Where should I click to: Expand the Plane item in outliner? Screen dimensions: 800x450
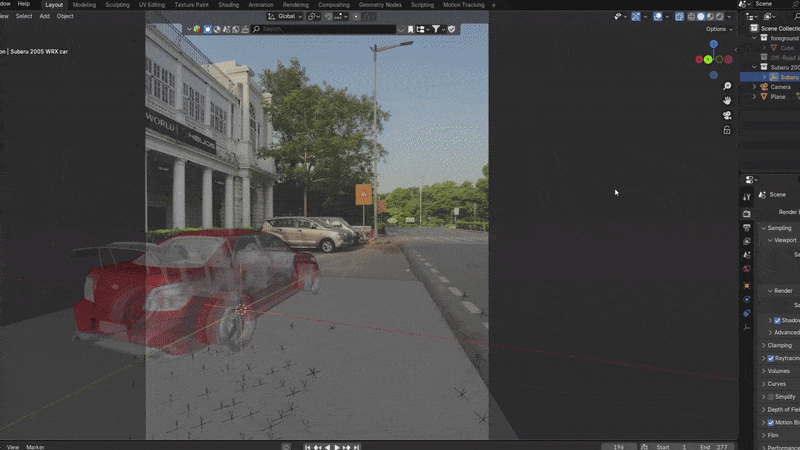click(x=755, y=97)
